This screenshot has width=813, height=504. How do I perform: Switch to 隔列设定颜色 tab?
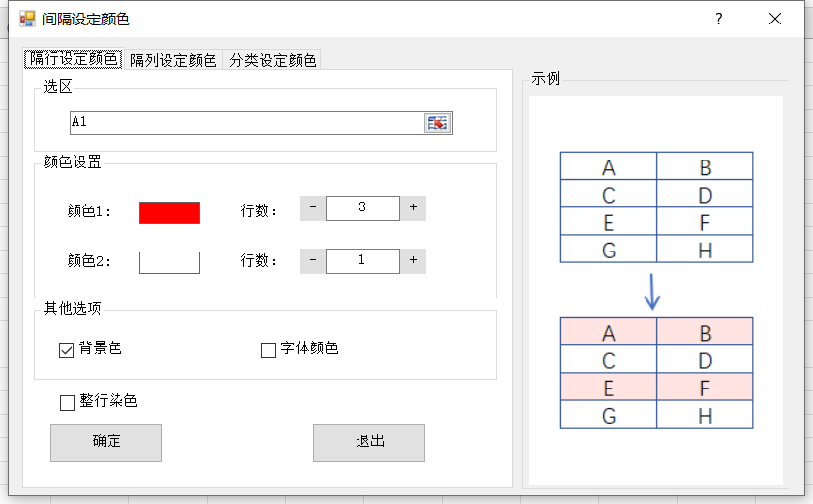coord(173,60)
